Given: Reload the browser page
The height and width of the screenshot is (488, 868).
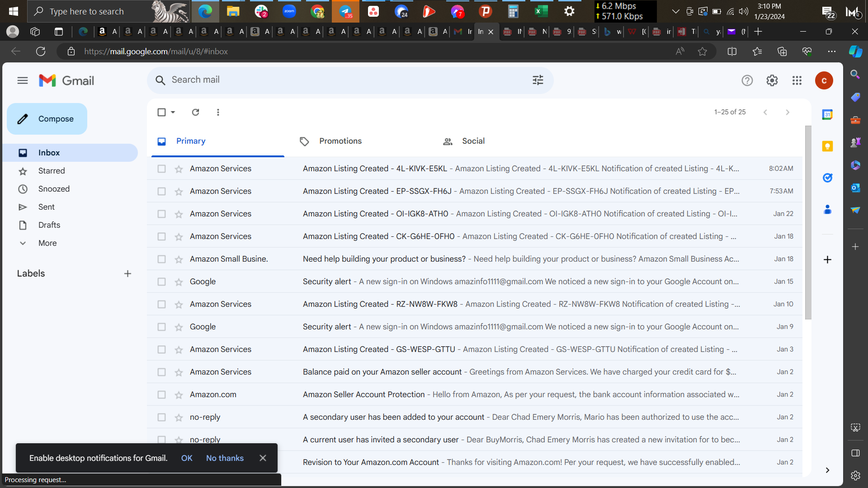Looking at the screenshot, I should pyautogui.click(x=41, y=52).
